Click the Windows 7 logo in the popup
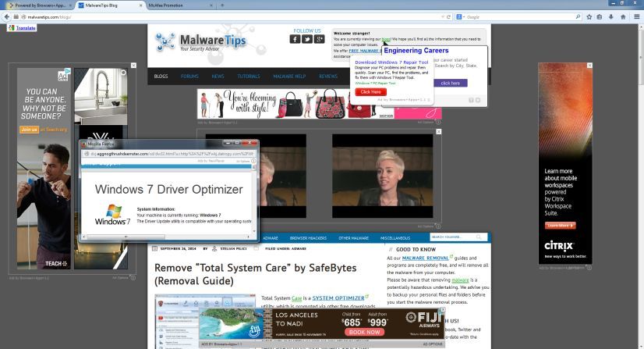This screenshot has width=644, height=349. 112,215
